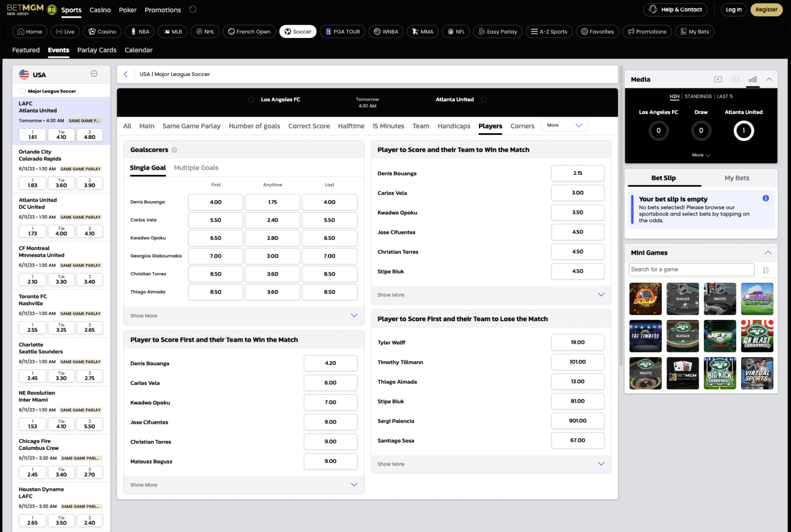Open the A-Z Sports list pill
The image size is (791, 532).
tap(549, 31)
